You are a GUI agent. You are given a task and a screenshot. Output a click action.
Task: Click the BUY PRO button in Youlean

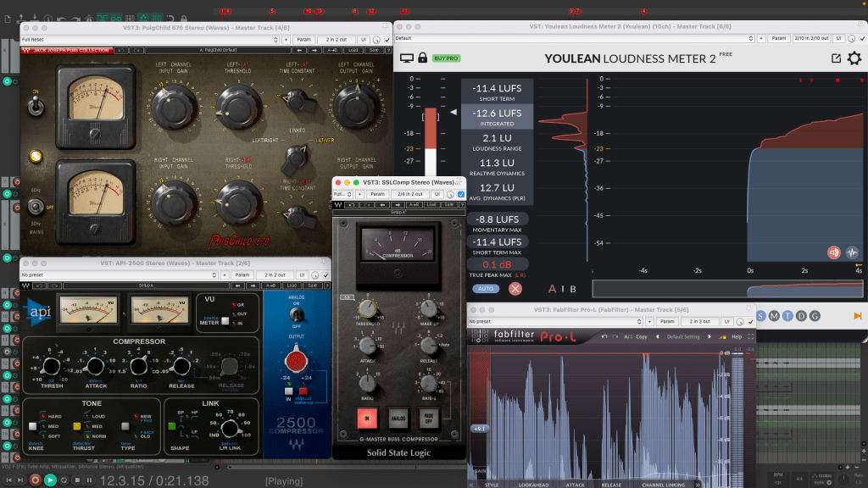pyautogui.click(x=446, y=58)
